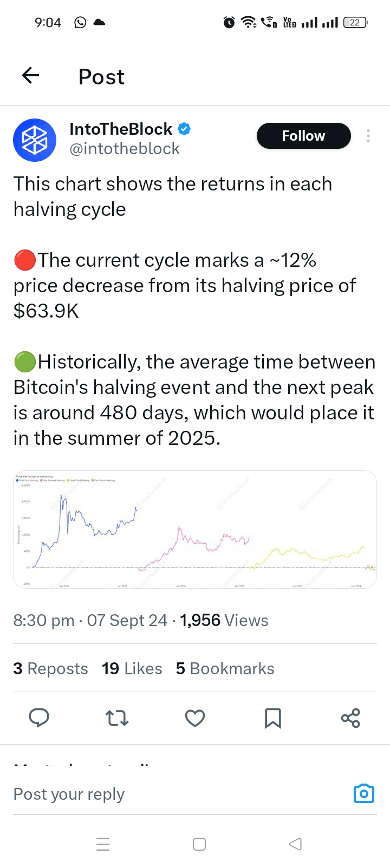This screenshot has width=390, height=868.
Task: Open camera for reply attachment
Action: pyautogui.click(x=364, y=793)
